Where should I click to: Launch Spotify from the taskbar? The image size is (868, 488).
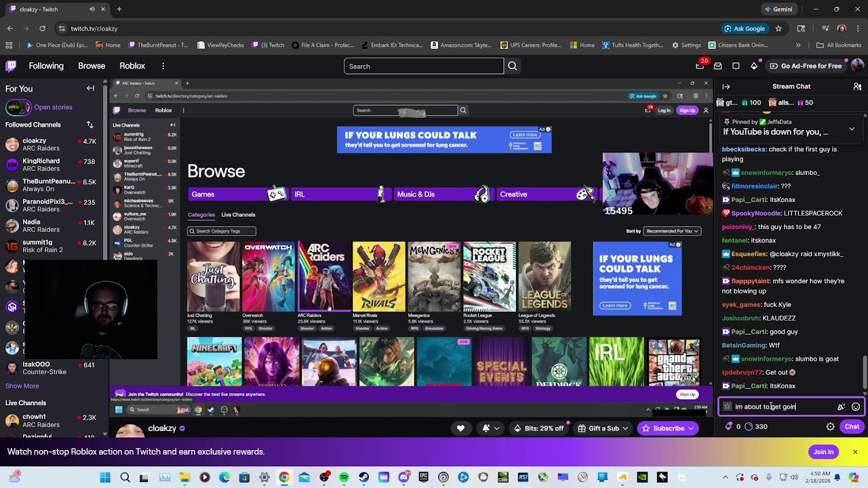click(x=344, y=478)
